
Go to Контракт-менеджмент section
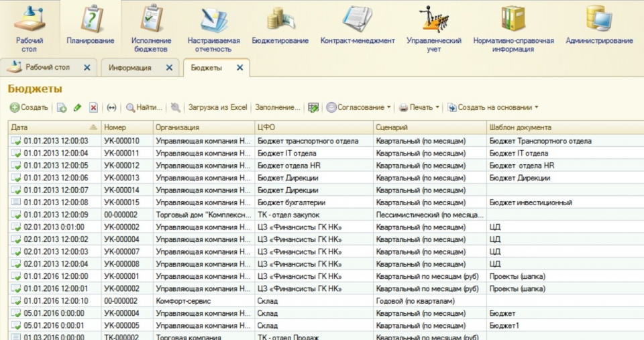pyautogui.click(x=358, y=27)
